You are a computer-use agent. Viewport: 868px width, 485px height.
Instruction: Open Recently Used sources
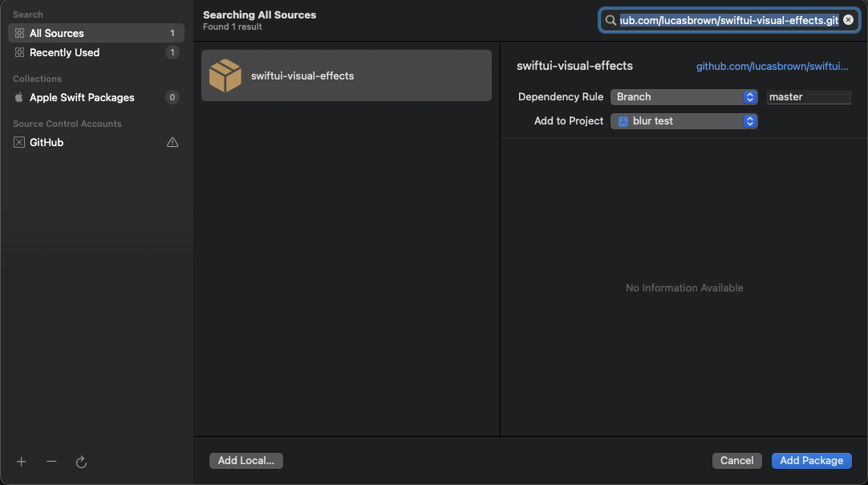[95, 53]
